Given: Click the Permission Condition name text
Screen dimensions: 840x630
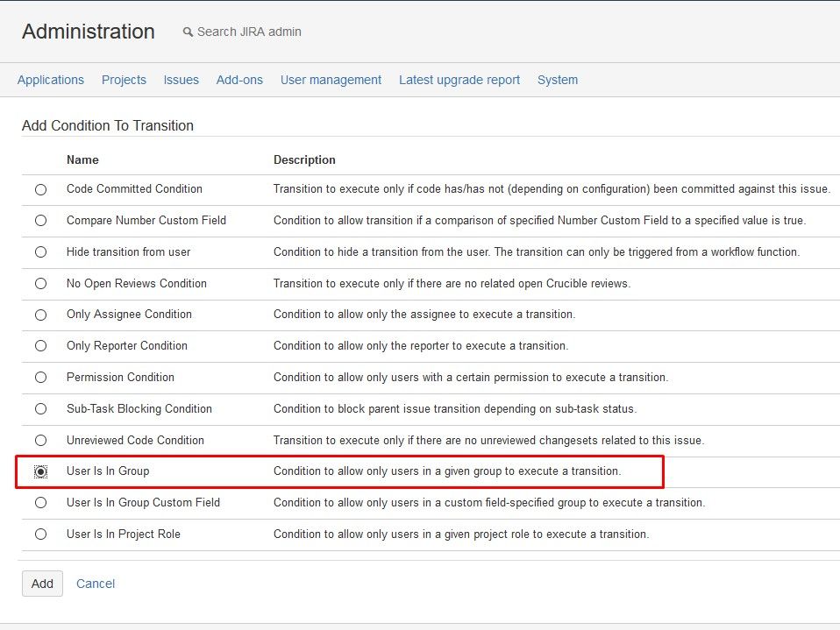Looking at the screenshot, I should (120, 378).
